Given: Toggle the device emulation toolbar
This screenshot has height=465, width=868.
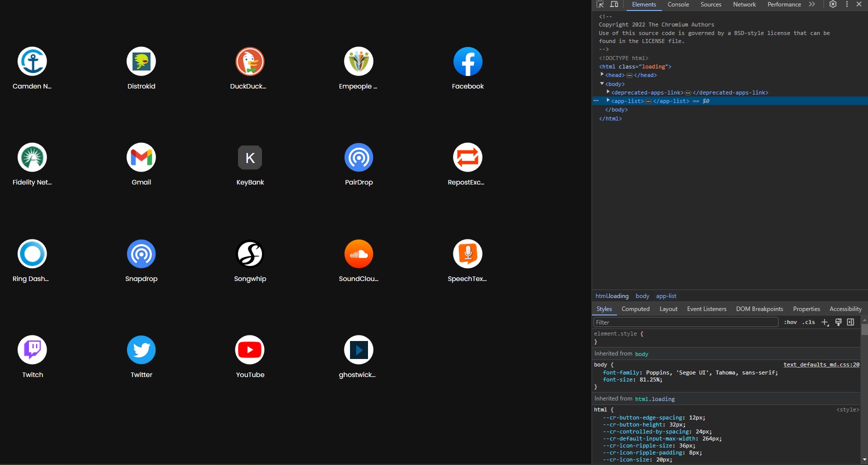Looking at the screenshot, I should pos(613,4).
